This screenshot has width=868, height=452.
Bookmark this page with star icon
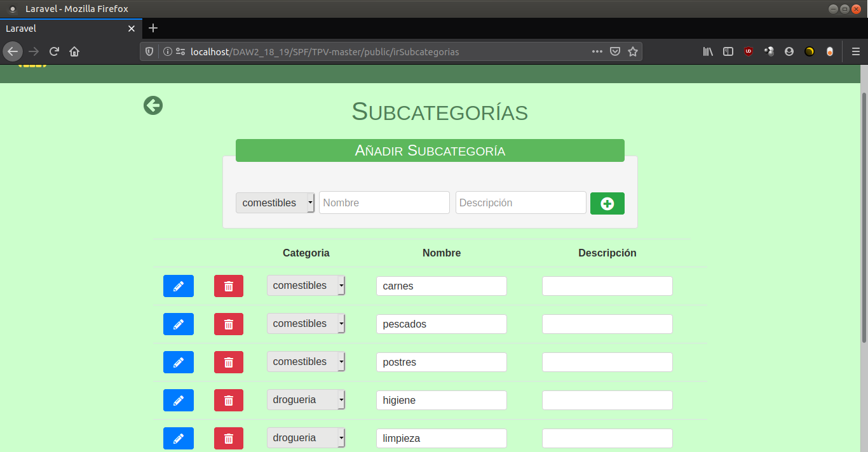[633, 52]
